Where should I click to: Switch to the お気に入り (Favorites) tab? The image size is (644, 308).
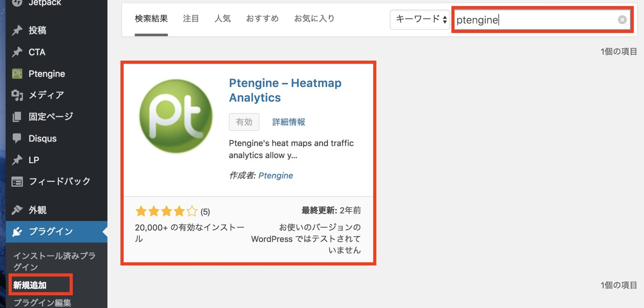pyautogui.click(x=314, y=19)
